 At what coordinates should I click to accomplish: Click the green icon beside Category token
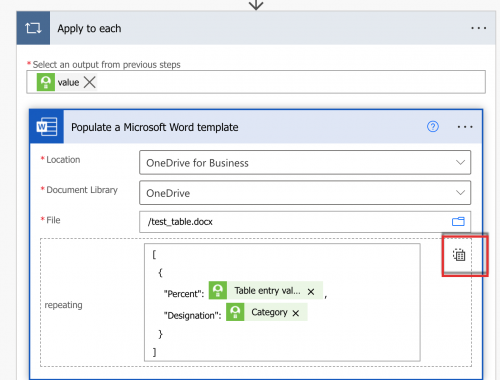(235, 312)
